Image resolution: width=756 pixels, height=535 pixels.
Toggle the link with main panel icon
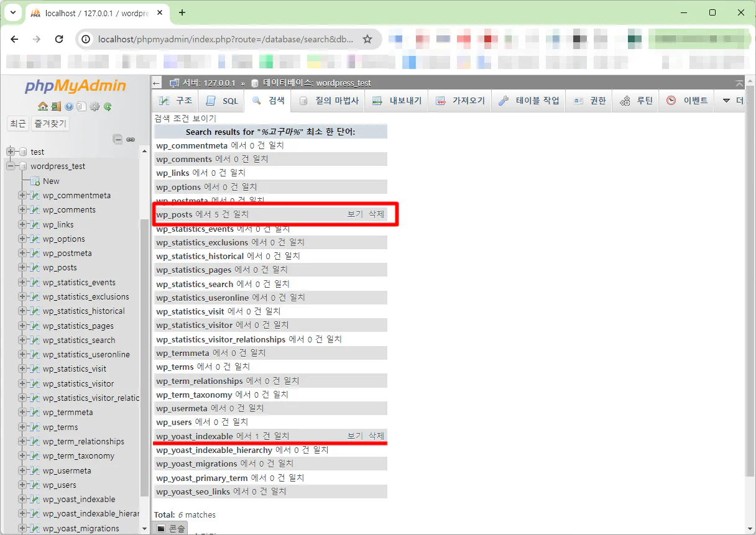tap(131, 139)
